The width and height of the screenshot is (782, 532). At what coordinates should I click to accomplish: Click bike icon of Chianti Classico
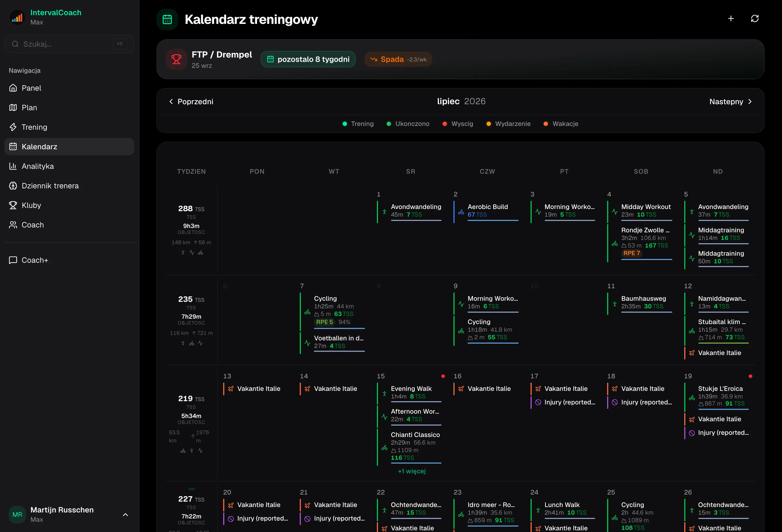click(x=384, y=448)
